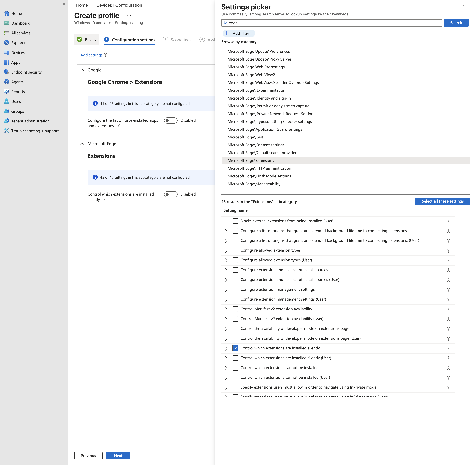
Task: Collapse the Microsoft Edge settings section
Action: tap(82, 144)
